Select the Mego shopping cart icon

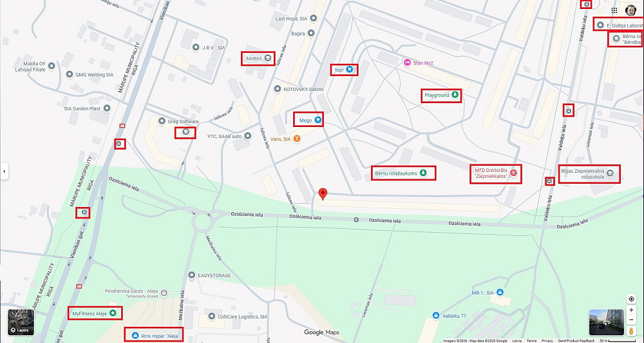[x=317, y=120]
